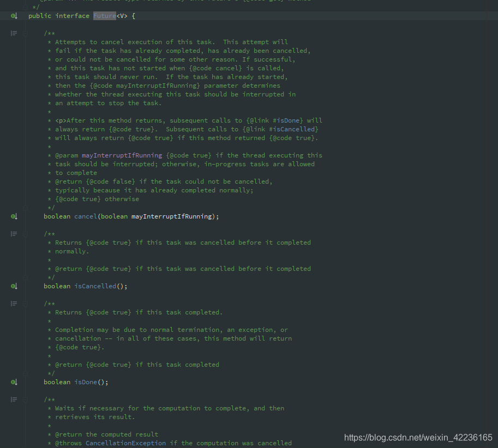Click mayInterruptIfRunning in the @param line

(122, 155)
